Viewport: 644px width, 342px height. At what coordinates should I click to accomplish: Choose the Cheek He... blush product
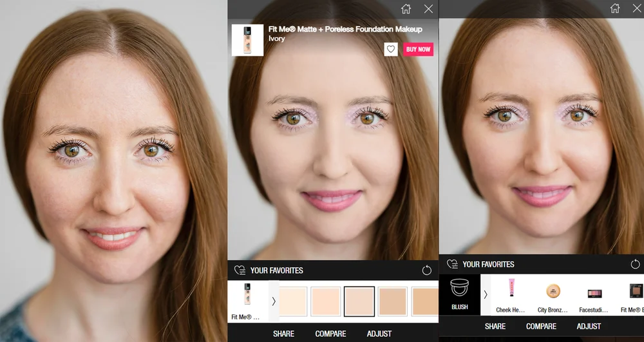tap(511, 296)
